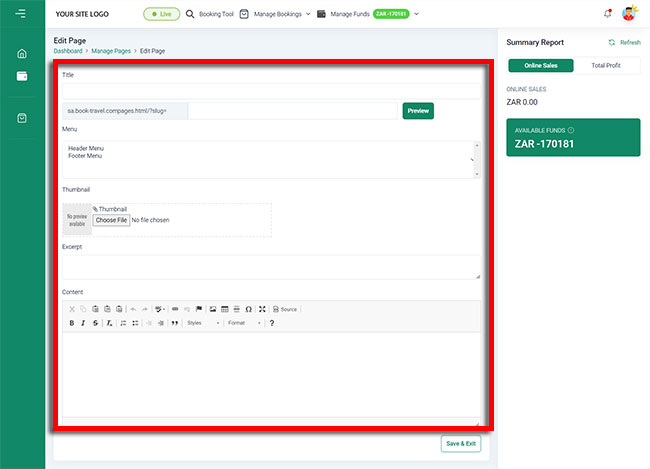Screen dimensions: 650x469
Task: Open the home icon in the sidebar
Action: [22, 54]
